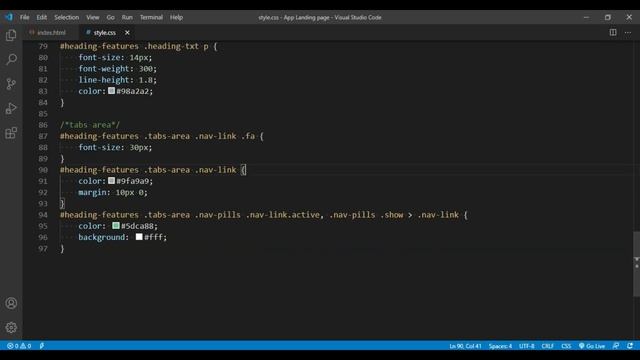Image resolution: width=640 pixels, height=360 pixels.
Task: Start server with Go Live
Action: [592, 346]
